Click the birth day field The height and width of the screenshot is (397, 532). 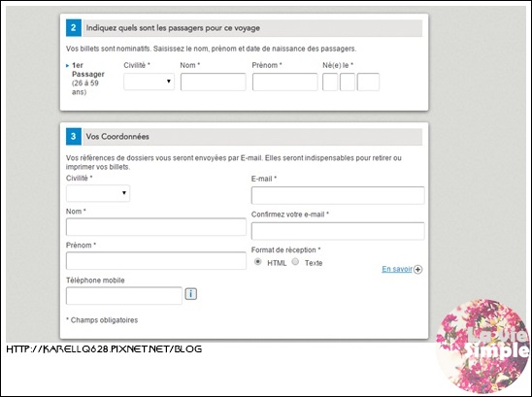tap(330, 82)
